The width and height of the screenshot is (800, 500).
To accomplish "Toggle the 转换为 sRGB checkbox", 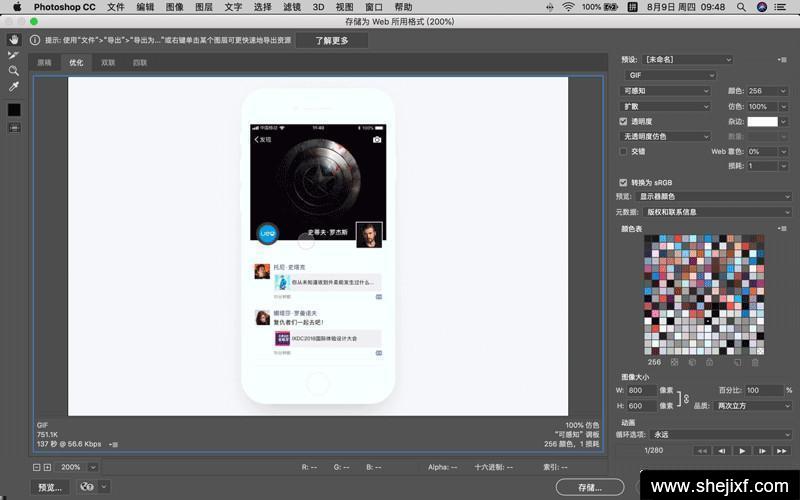I will pyautogui.click(x=624, y=183).
